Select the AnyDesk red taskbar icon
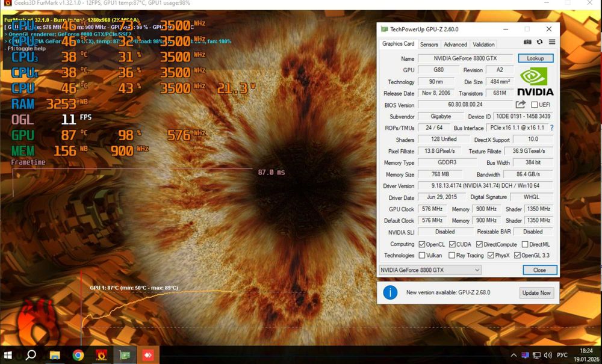Image resolution: width=602 pixels, height=364 pixels. tap(148, 355)
